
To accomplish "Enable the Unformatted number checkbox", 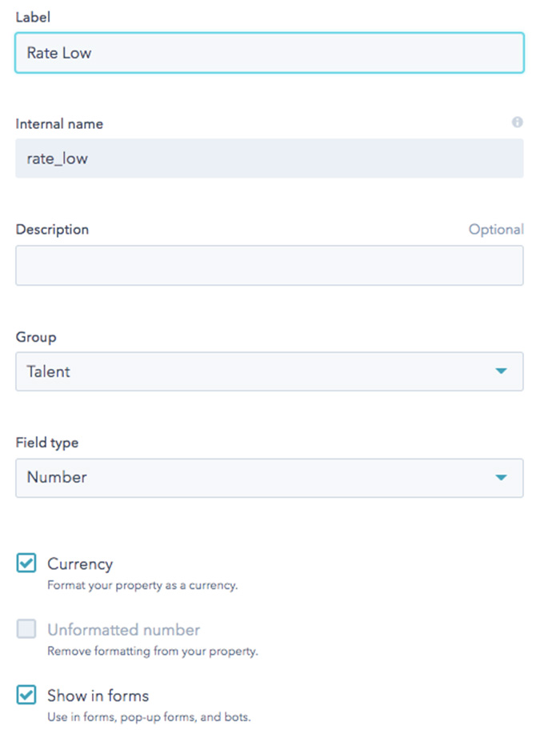I will point(26,628).
